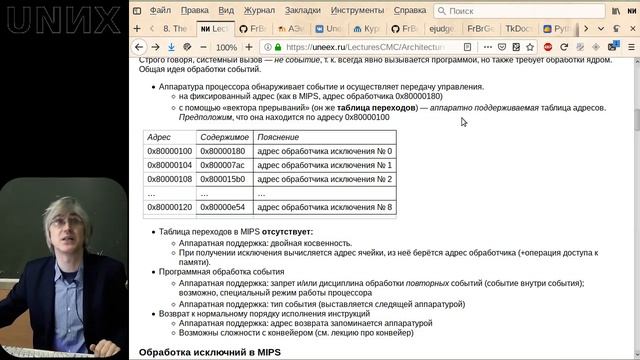Image resolution: width=640 pixels, height=360 pixels.
Task: Click table cell '0x80000e54'
Action: point(224,207)
